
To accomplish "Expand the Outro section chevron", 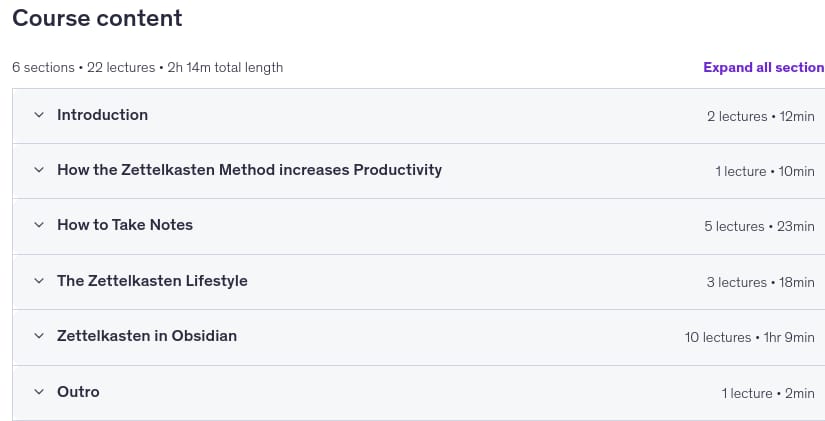I will point(39,392).
